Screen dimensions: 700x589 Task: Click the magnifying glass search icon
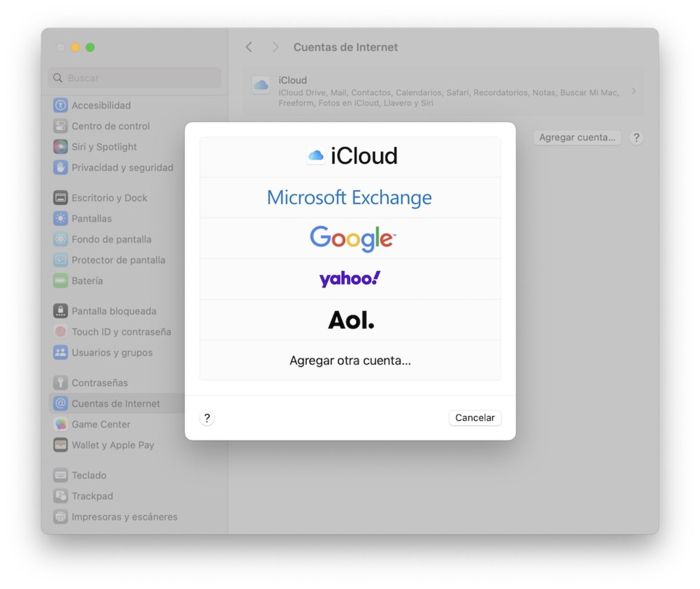(x=58, y=78)
